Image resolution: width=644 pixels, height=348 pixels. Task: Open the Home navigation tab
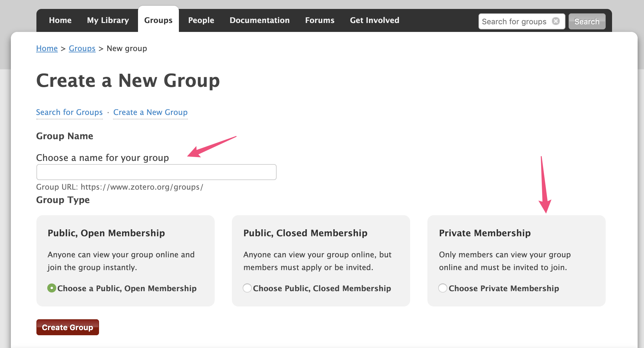[60, 20]
